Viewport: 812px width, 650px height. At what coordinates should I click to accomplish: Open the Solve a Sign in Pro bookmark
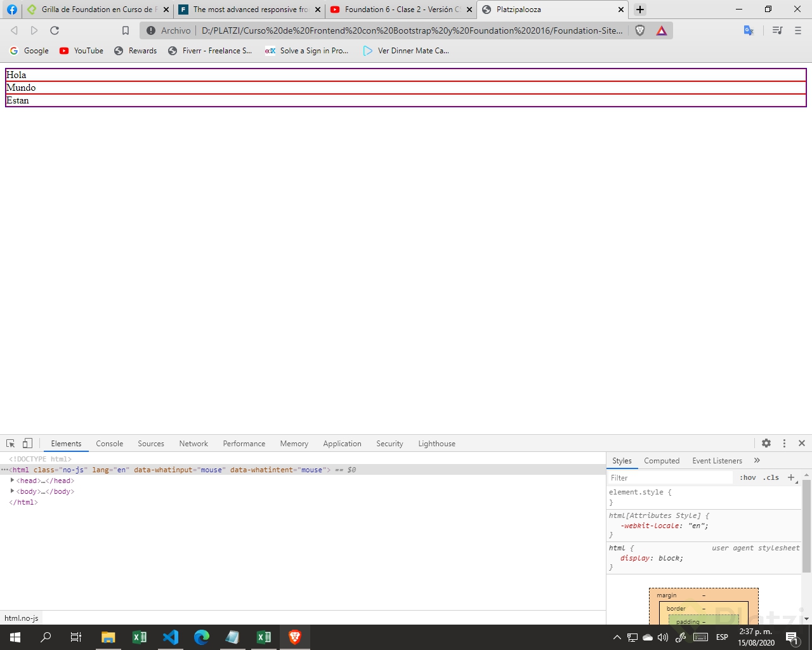tap(306, 51)
